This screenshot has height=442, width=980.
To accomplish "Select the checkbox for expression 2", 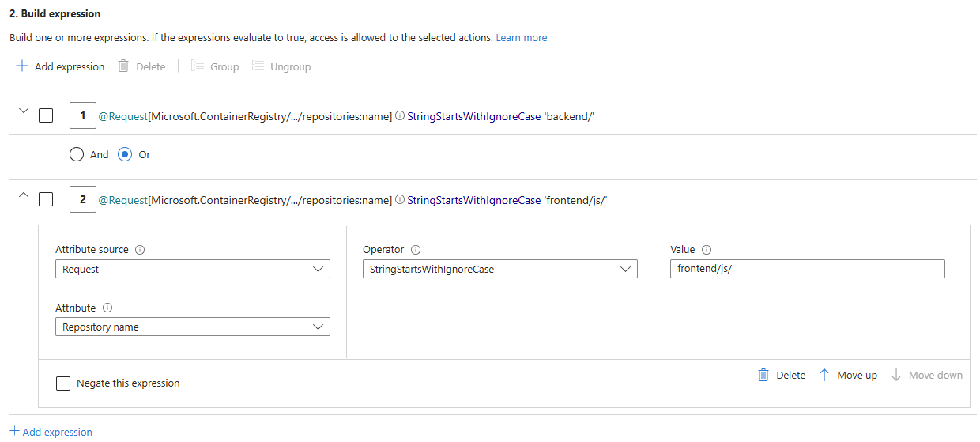I will 46,200.
